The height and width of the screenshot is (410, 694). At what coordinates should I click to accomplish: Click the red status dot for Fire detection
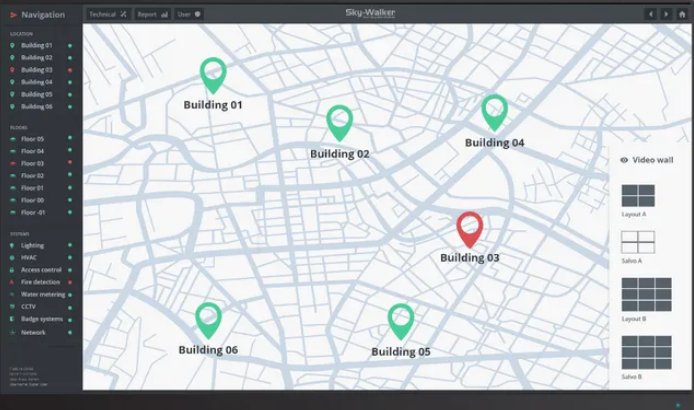[70, 282]
